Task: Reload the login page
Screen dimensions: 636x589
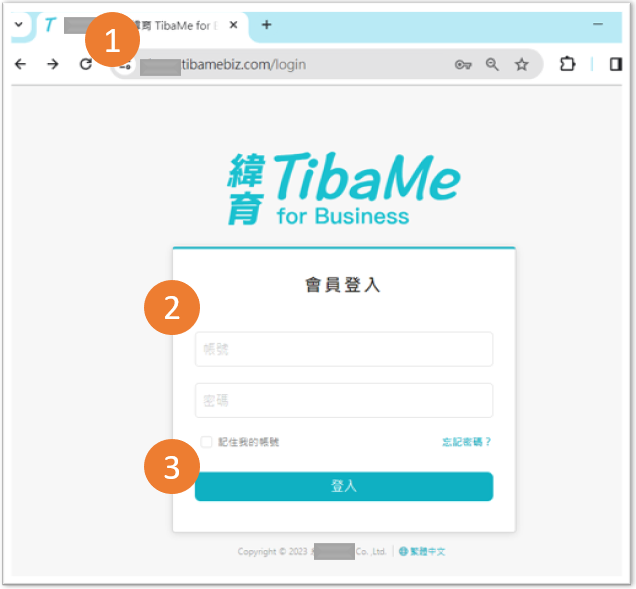Action: pos(86,65)
